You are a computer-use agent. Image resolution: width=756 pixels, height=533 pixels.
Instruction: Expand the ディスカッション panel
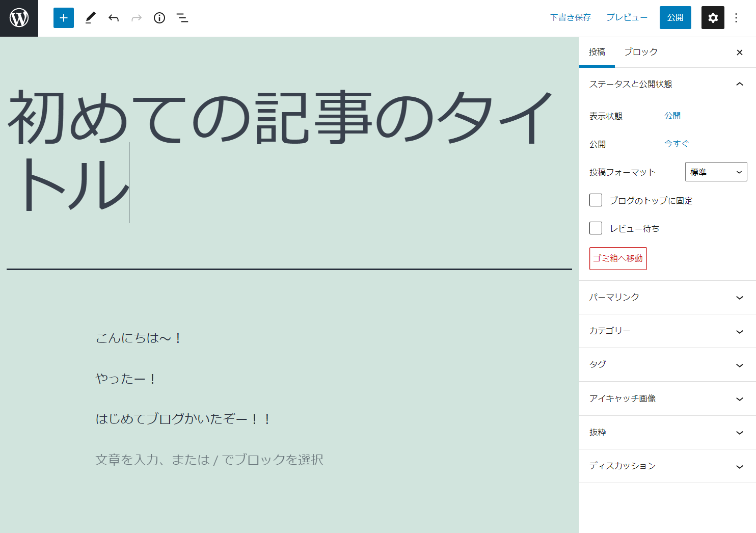(667, 466)
